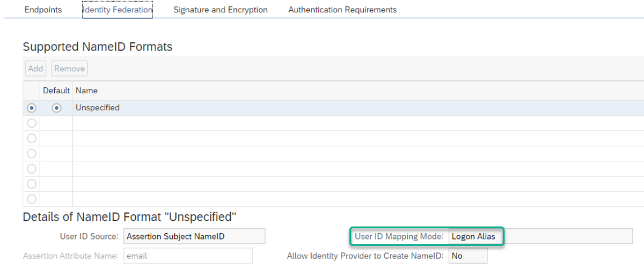This screenshot has width=644, height=269.
Task: Click the Default column header
Action: pyautogui.click(x=56, y=91)
